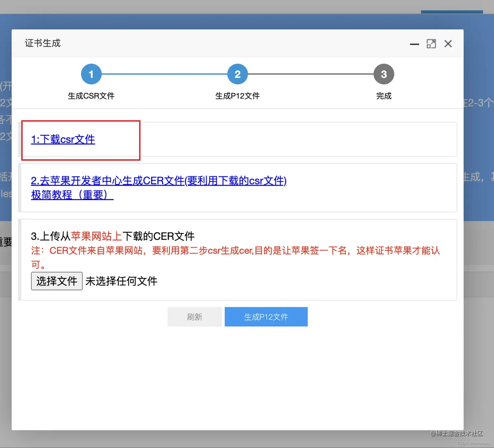
Task: Click the 证书生成 dialog title
Action: [x=42, y=43]
